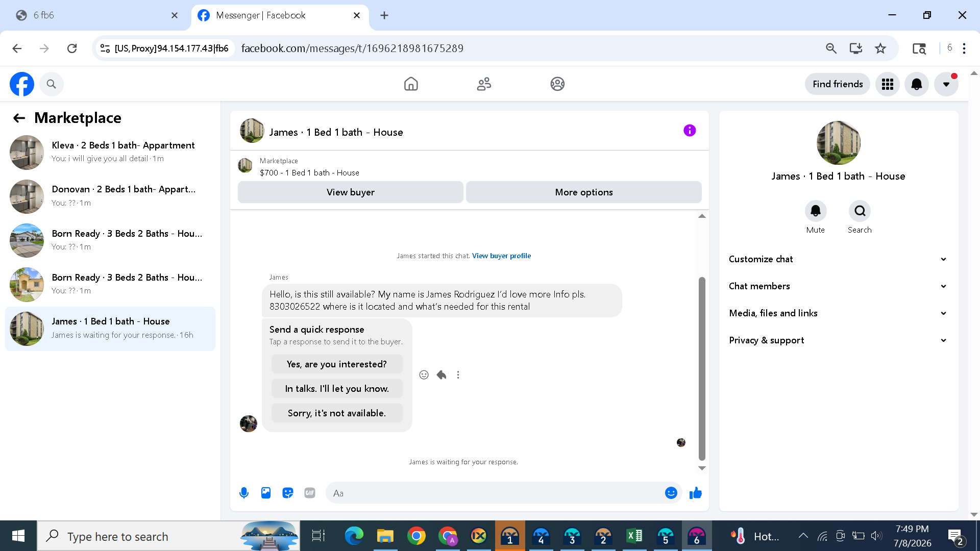This screenshot has height=551, width=980.
Task: Click the address bar URL
Action: 352,48
